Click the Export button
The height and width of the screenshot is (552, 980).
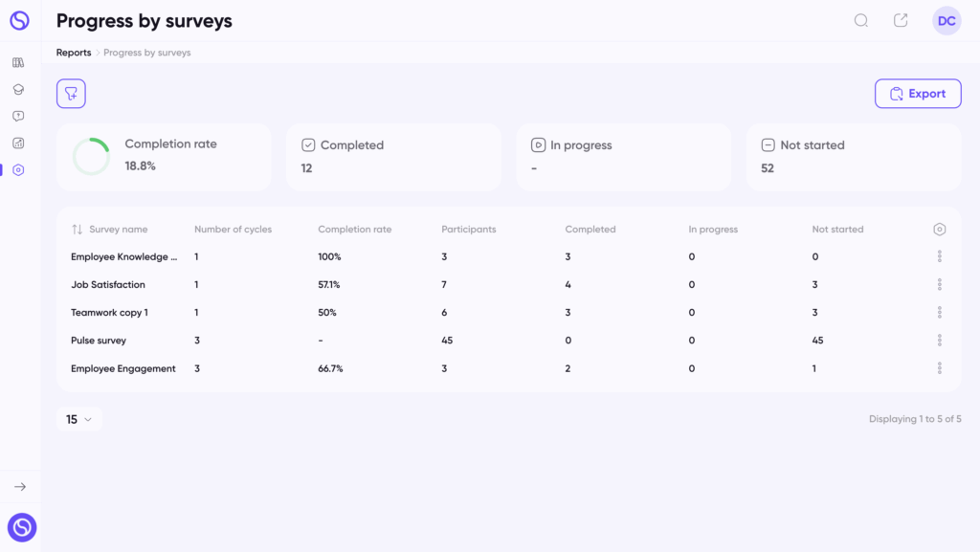click(918, 94)
